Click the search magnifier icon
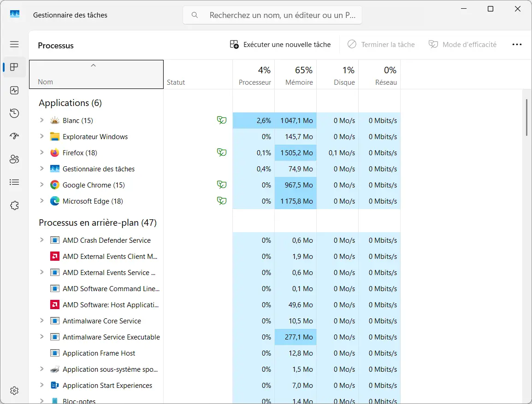532x404 pixels. point(195,15)
